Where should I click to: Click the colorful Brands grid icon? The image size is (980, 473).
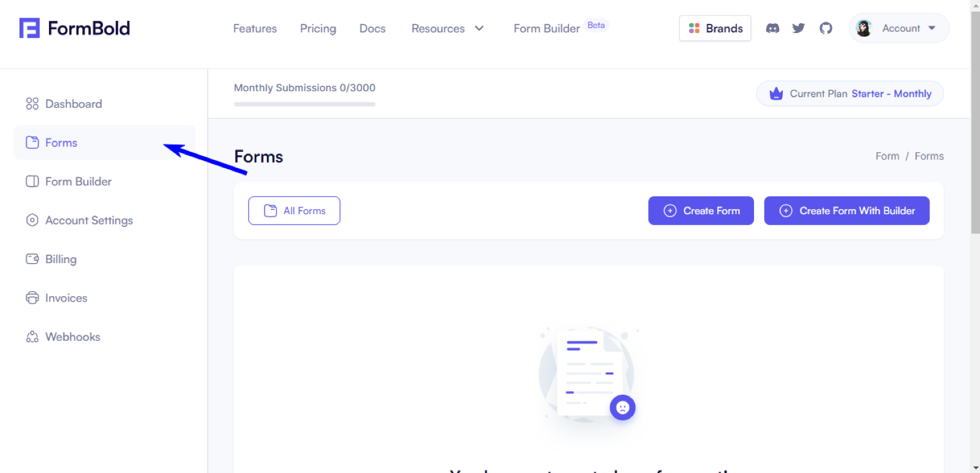[694, 28]
